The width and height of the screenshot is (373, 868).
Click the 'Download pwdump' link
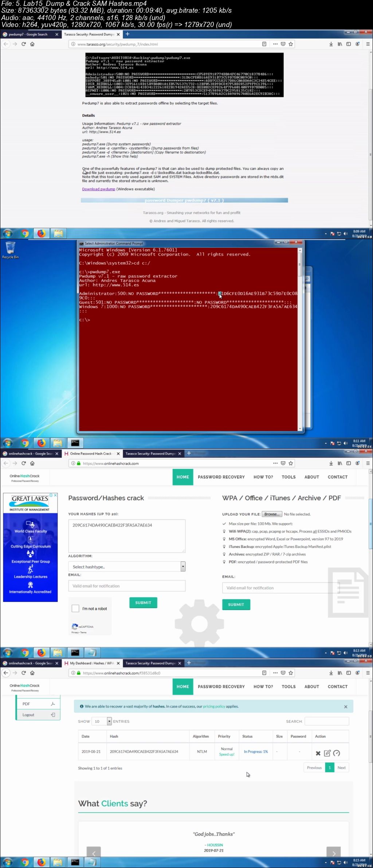(x=98, y=189)
